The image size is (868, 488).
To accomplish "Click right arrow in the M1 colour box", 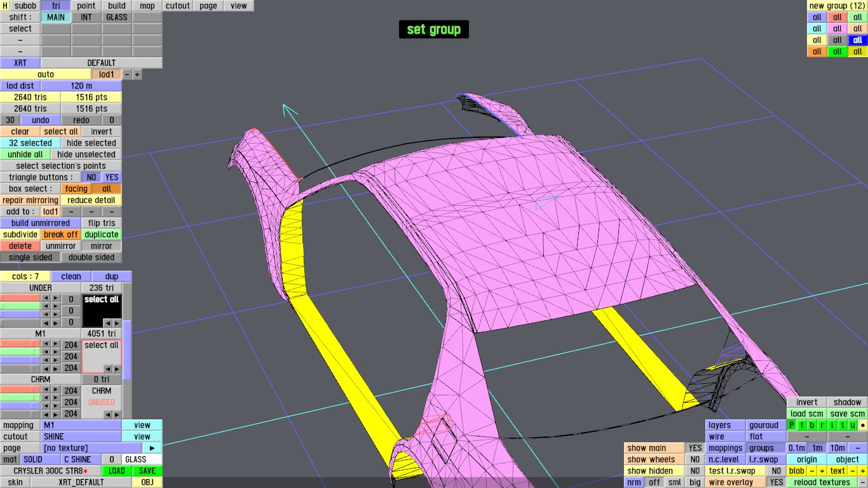I will 116,369.
